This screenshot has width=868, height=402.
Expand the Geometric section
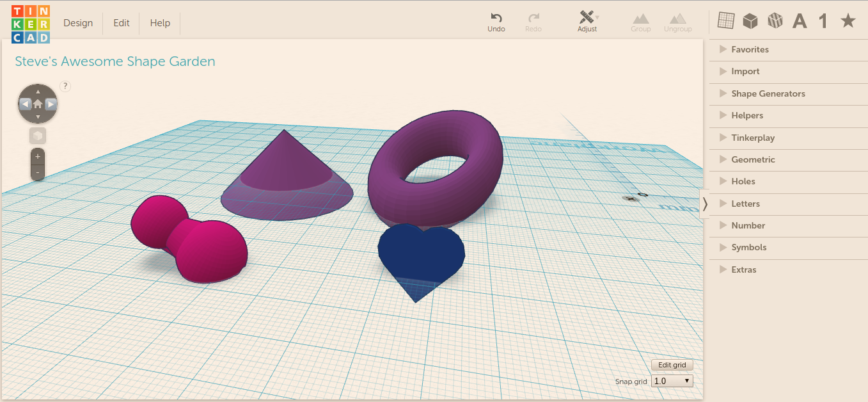(789, 160)
